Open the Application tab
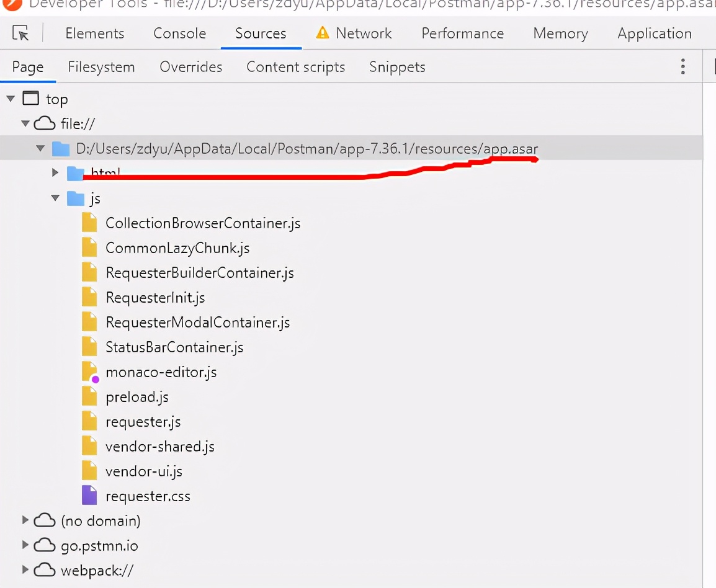 (x=655, y=33)
